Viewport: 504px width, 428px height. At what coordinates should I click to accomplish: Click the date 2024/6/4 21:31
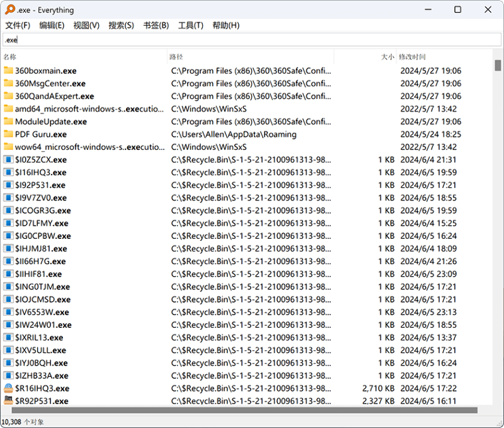click(428, 159)
